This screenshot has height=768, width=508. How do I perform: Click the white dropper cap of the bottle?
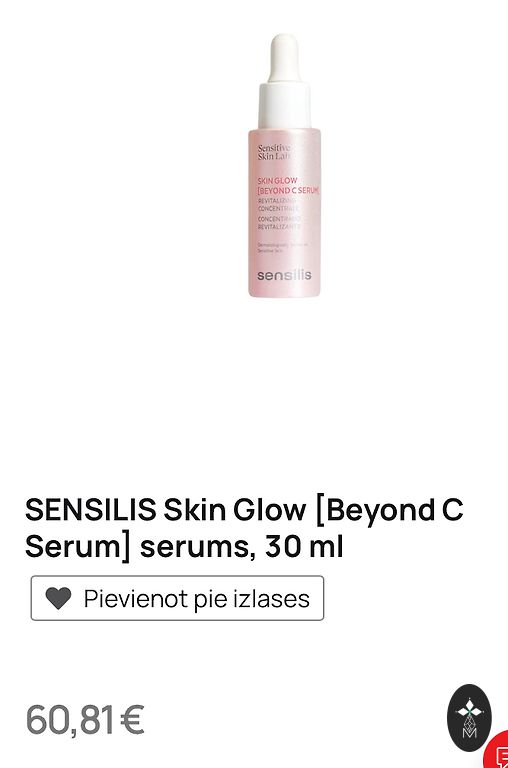(x=284, y=58)
